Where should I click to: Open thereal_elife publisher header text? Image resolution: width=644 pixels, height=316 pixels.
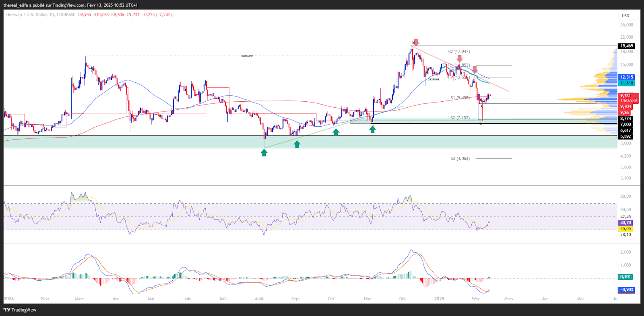click(x=70, y=5)
